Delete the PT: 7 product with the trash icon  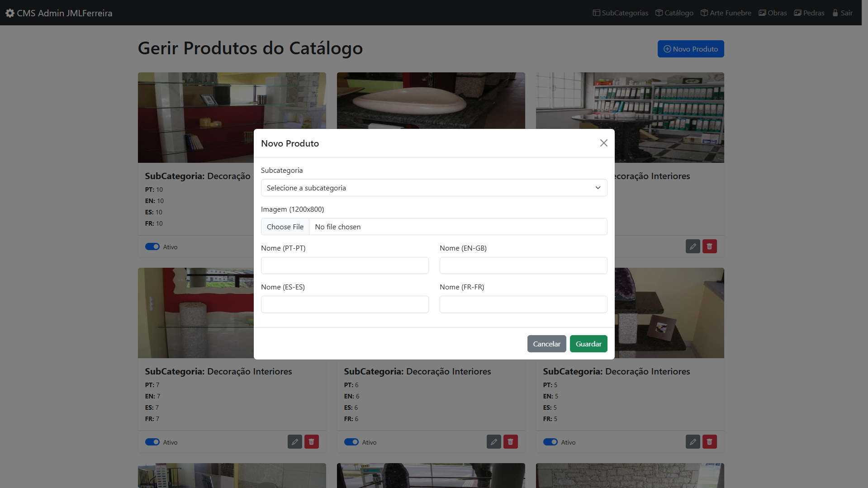[x=312, y=442]
